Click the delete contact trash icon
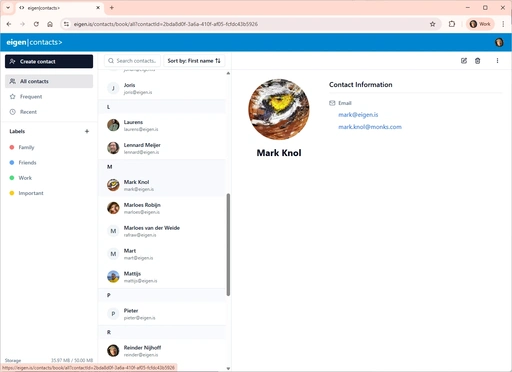The width and height of the screenshot is (512, 372). point(478,61)
